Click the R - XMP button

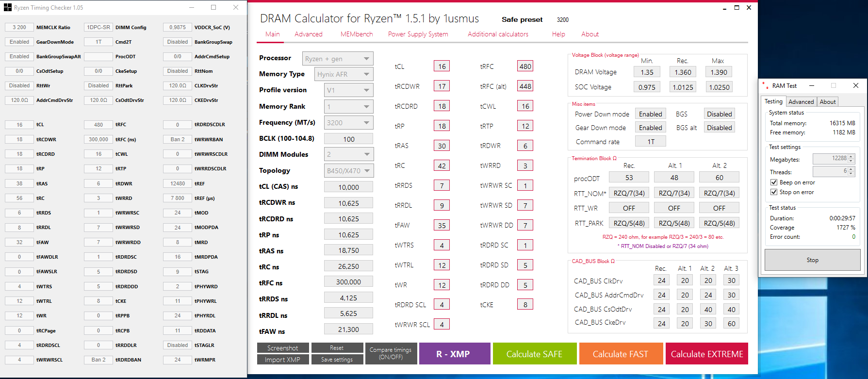tap(455, 354)
